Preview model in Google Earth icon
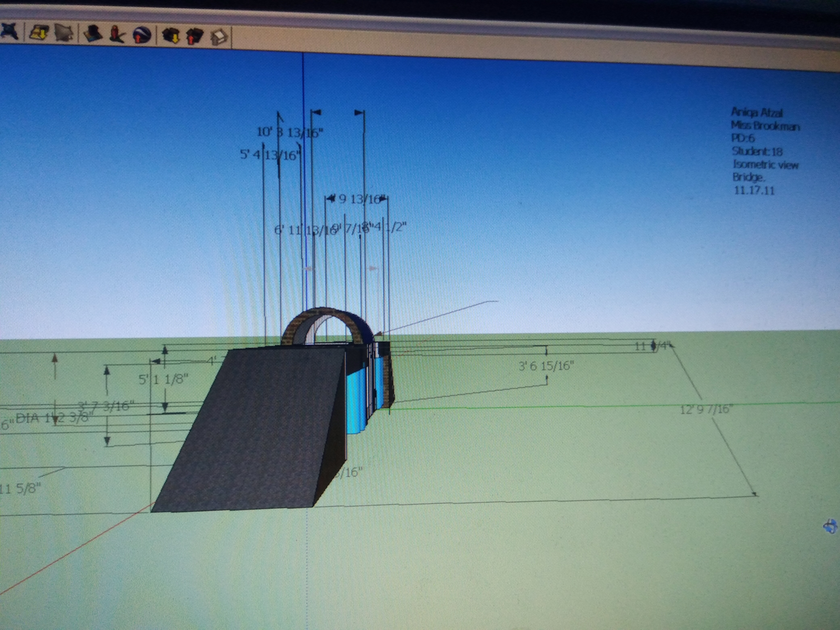This screenshot has width=840, height=630. pos(142,35)
